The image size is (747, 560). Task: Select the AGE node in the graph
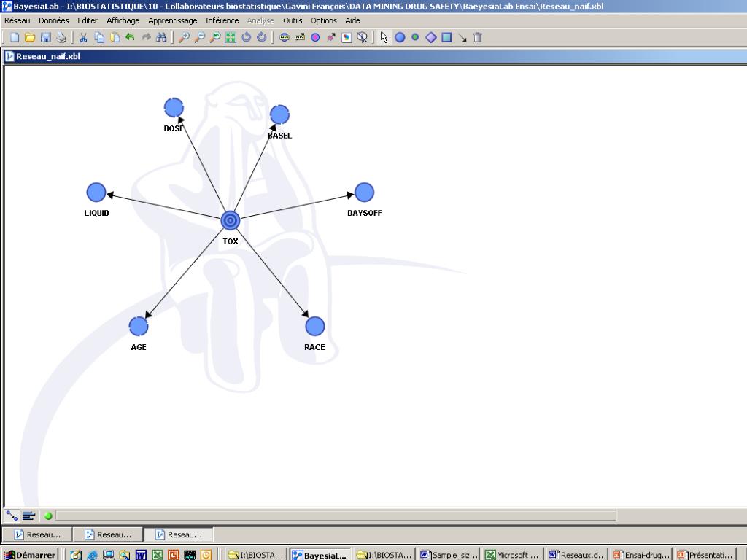[139, 326]
